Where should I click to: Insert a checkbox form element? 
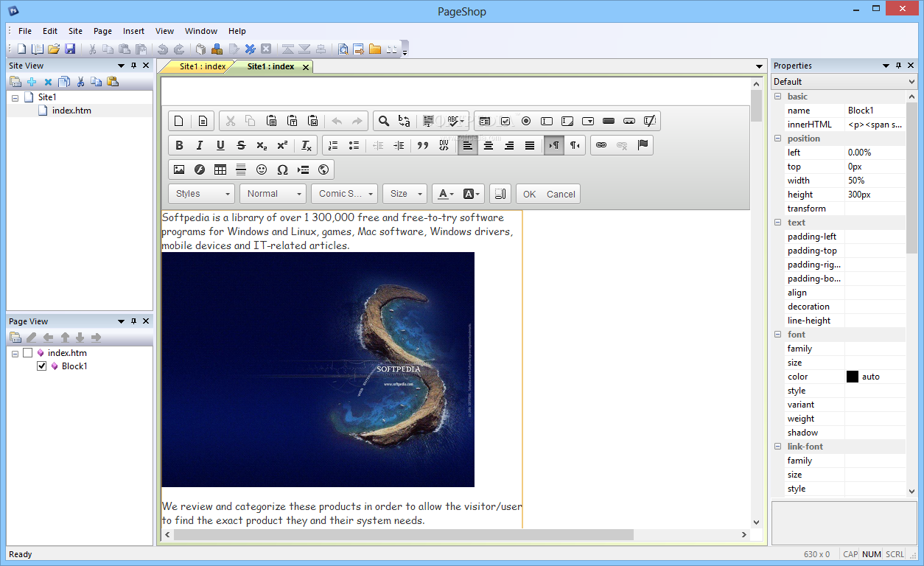[x=505, y=122]
